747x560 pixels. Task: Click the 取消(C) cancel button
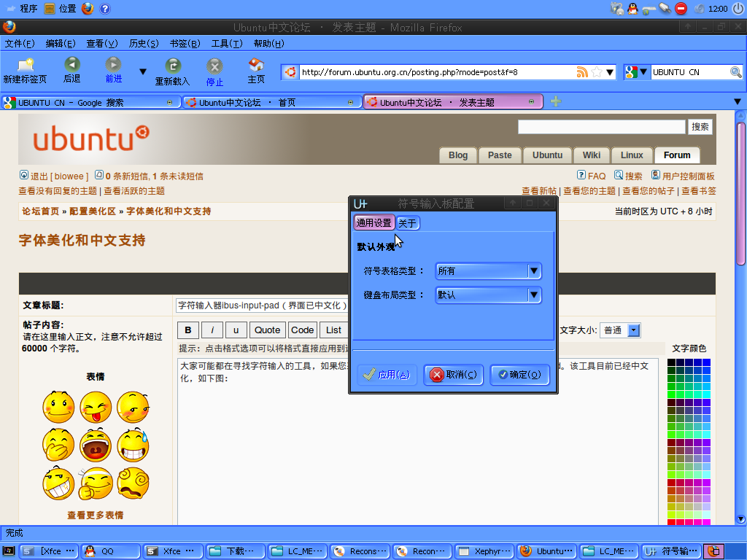tap(454, 375)
